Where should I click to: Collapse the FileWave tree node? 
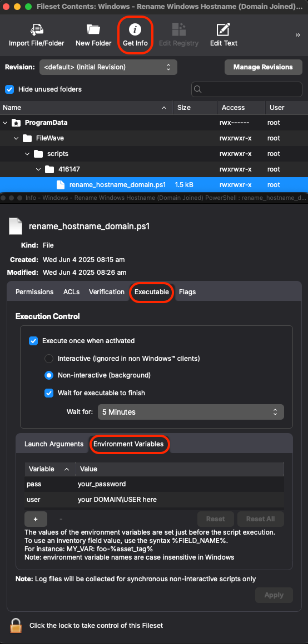[16, 138]
